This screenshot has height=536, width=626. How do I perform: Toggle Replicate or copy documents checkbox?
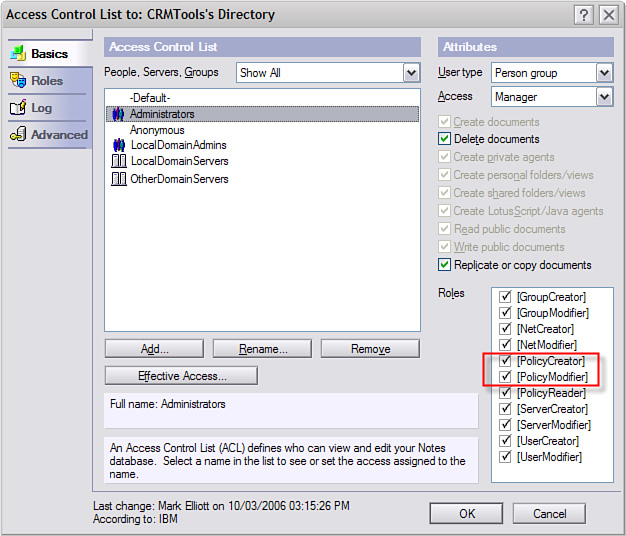(x=445, y=265)
